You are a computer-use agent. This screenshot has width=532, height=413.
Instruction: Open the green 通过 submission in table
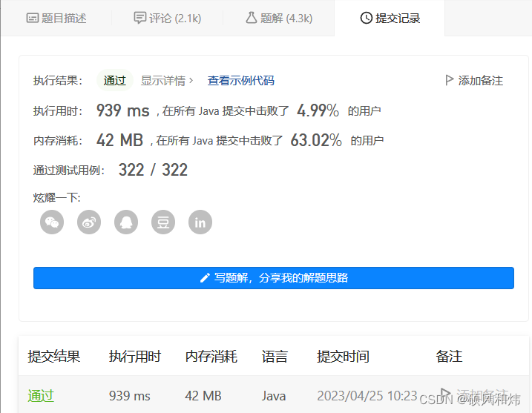(x=41, y=396)
